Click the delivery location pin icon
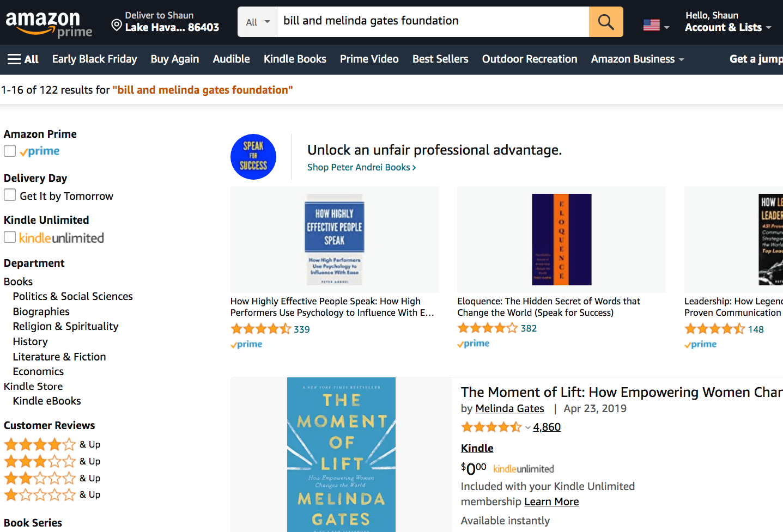783x532 pixels. (x=116, y=25)
